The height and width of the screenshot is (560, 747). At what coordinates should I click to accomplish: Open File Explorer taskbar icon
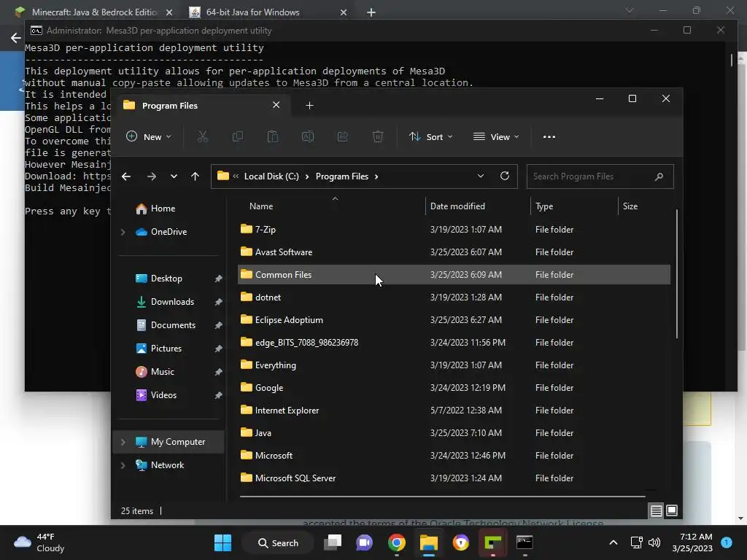pyautogui.click(x=429, y=542)
